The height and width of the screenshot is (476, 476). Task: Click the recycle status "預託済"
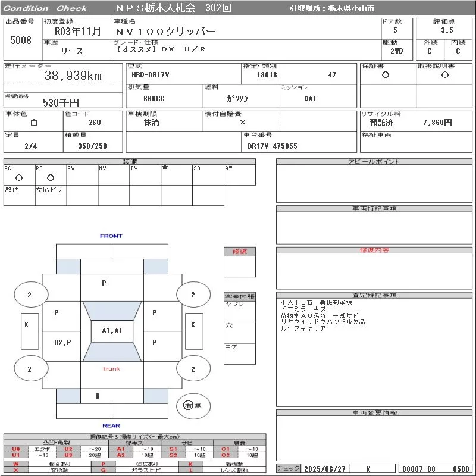(x=381, y=123)
